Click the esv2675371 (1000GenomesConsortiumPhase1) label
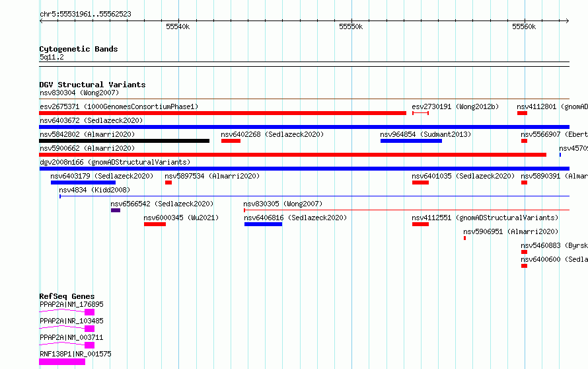 pos(119,106)
